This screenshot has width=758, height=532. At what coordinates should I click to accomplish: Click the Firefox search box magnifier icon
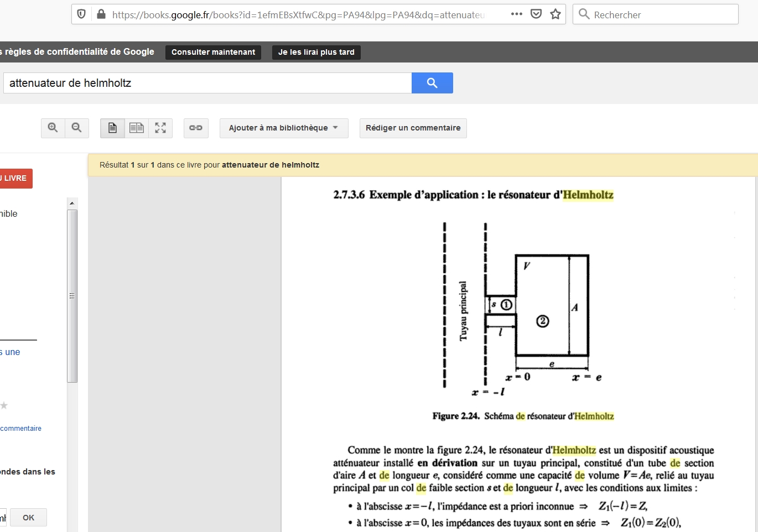(x=584, y=14)
